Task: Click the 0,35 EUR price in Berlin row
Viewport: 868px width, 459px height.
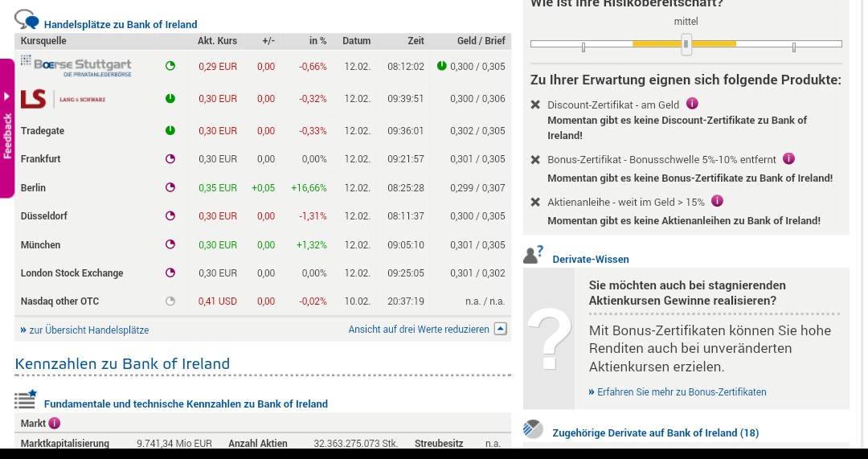Action: pos(218,187)
